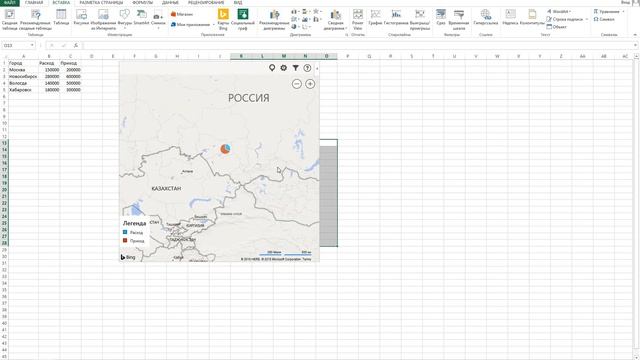Click the Срез slicer icon
The height and width of the screenshot is (360, 640).
tap(441, 17)
